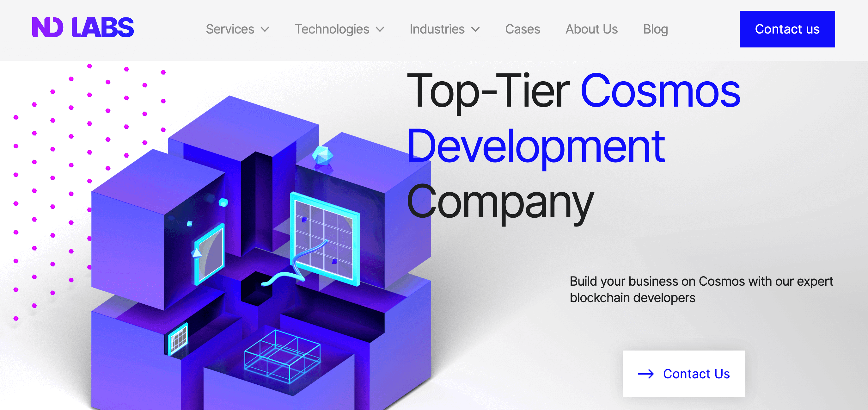Expand the Technologies dropdown menu

(x=339, y=29)
